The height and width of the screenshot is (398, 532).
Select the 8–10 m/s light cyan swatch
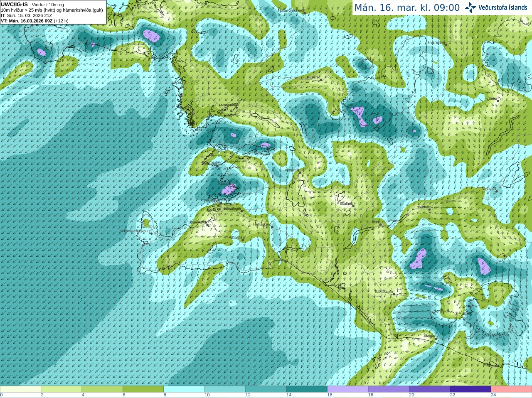point(184,389)
